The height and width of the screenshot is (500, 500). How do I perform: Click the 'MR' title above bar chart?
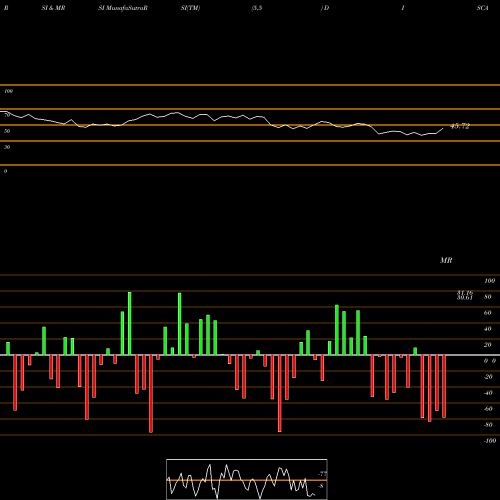446,260
